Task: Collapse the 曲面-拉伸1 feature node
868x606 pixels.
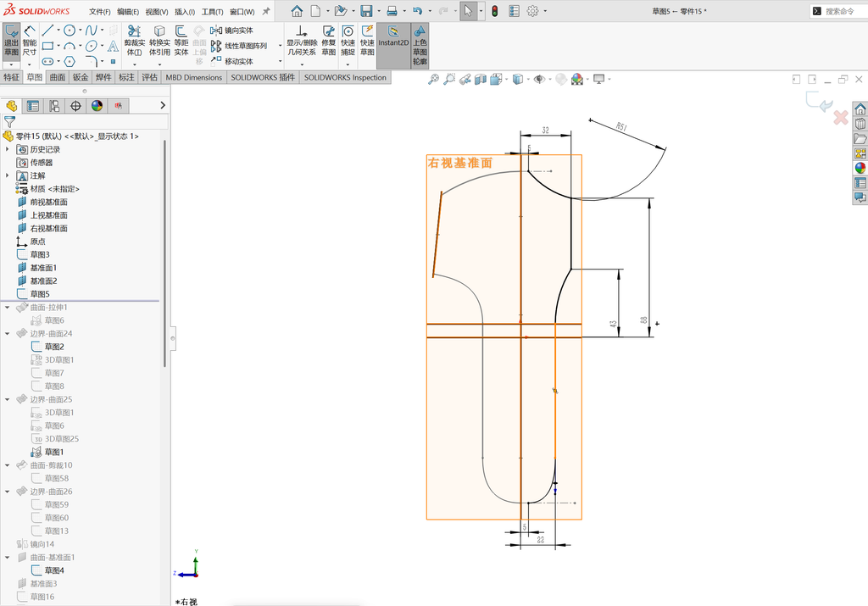Action: pyautogui.click(x=7, y=307)
